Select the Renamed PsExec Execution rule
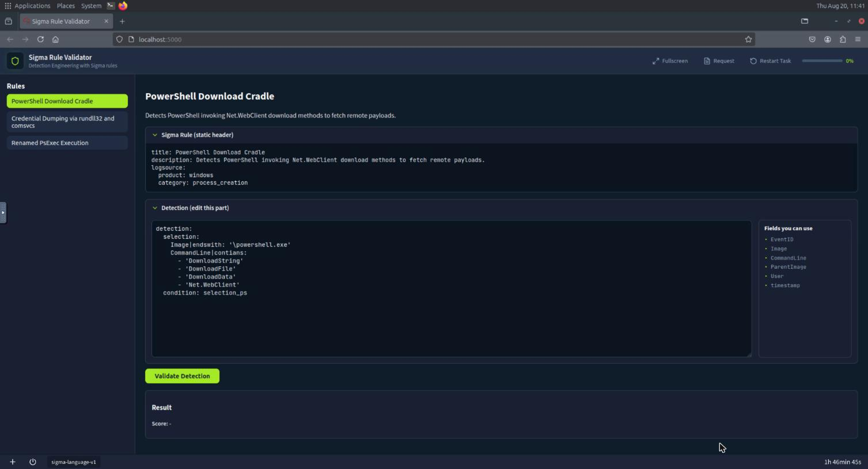Screen dimensions: 868x469 tap(67, 143)
